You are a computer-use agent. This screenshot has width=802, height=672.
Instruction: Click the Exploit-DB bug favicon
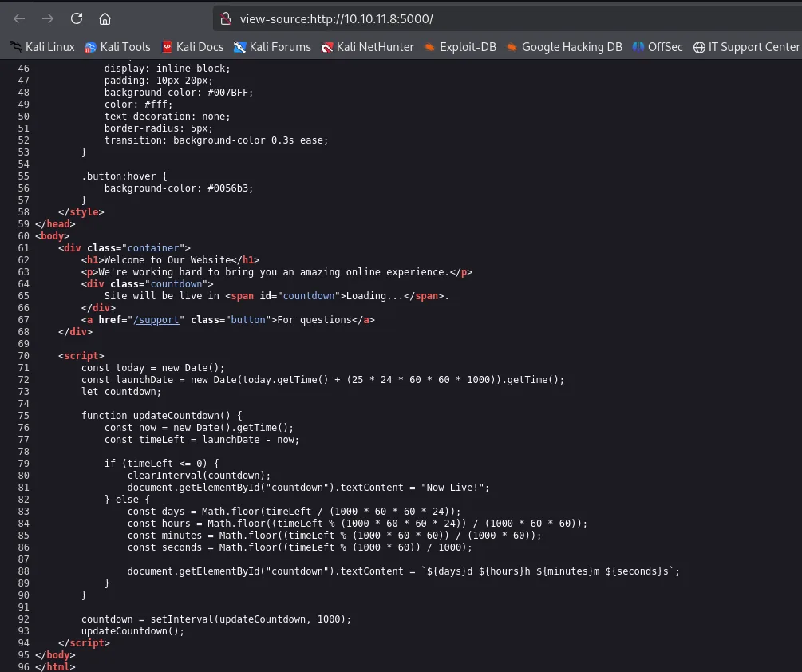[430, 47]
